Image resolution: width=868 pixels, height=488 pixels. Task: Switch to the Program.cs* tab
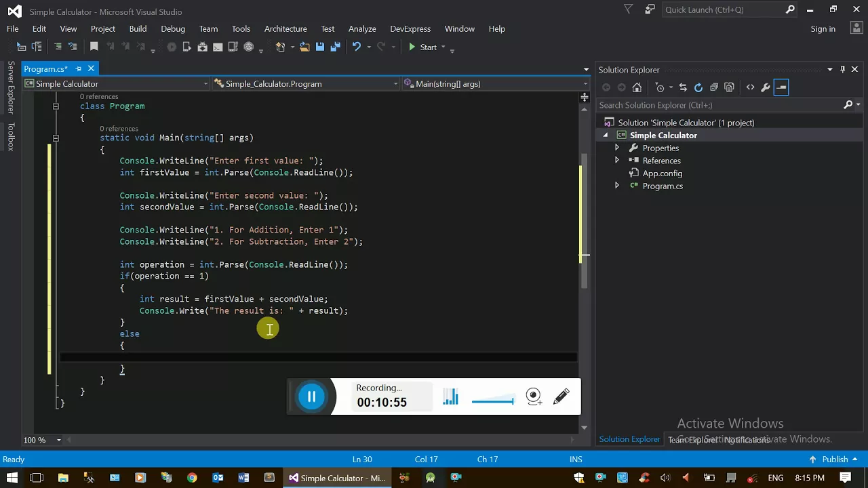pyautogui.click(x=46, y=68)
